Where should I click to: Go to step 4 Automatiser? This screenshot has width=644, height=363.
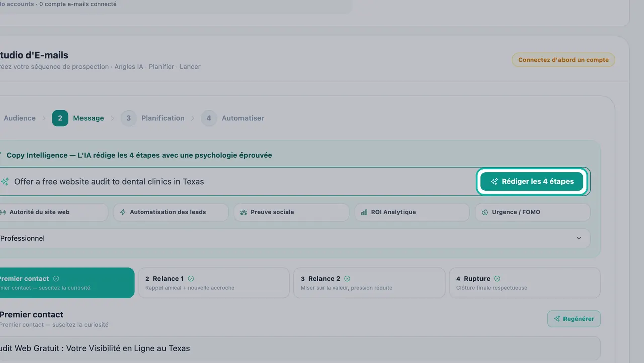(x=232, y=118)
